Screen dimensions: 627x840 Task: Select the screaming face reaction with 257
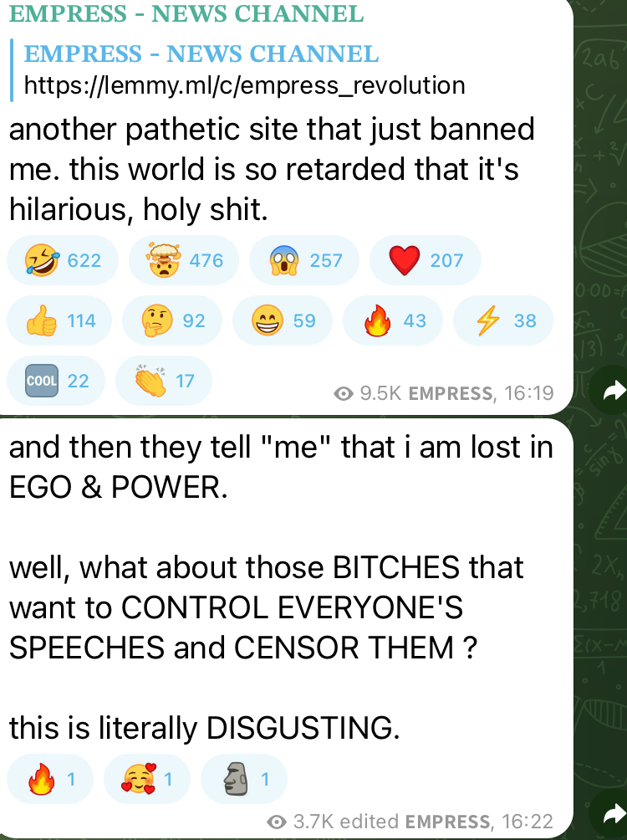[304, 260]
